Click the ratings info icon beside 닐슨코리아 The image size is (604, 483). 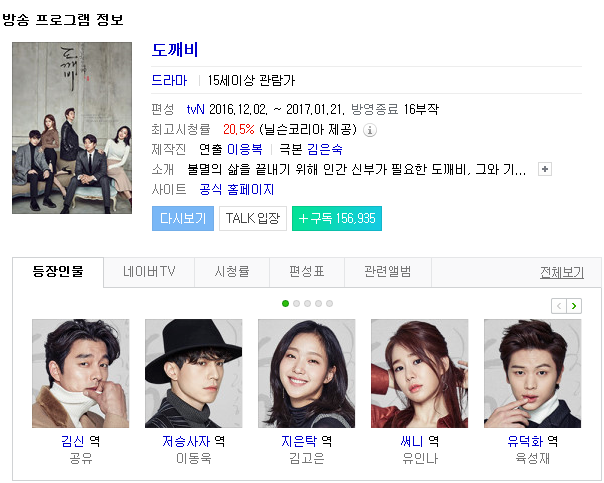370,130
